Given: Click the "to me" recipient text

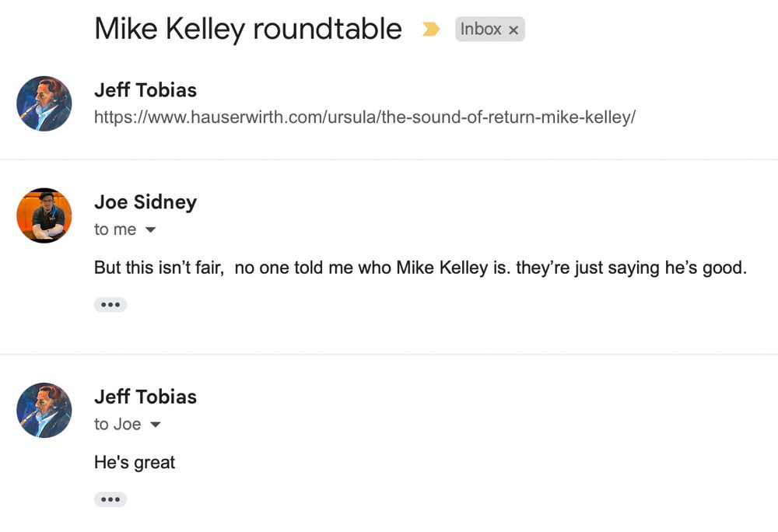Looking at the screenshot, I should pos(114,230).
